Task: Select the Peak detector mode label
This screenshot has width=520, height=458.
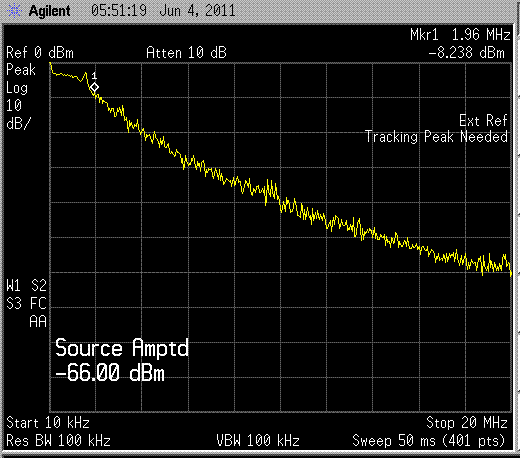Action: [x=21, y=70]
